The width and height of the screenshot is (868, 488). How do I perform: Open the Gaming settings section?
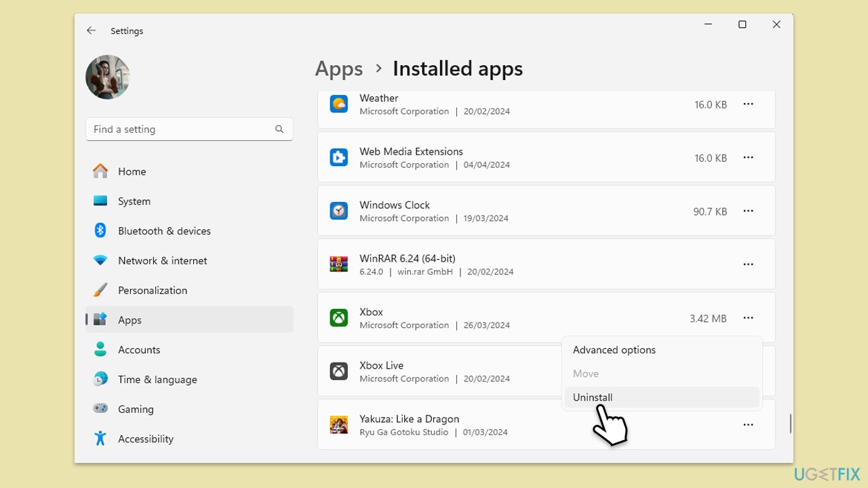136,409
